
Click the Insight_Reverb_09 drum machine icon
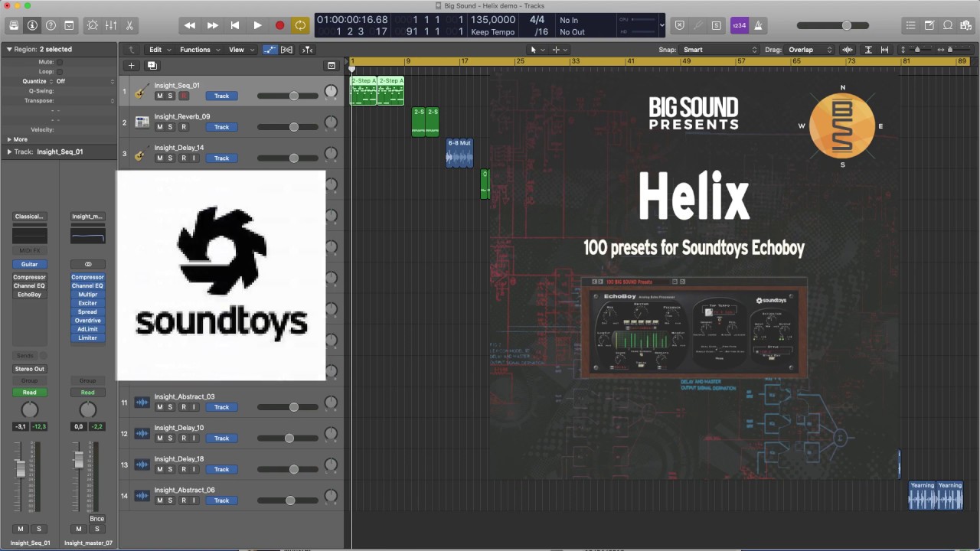pyautogui.click(x=142, y=122)
